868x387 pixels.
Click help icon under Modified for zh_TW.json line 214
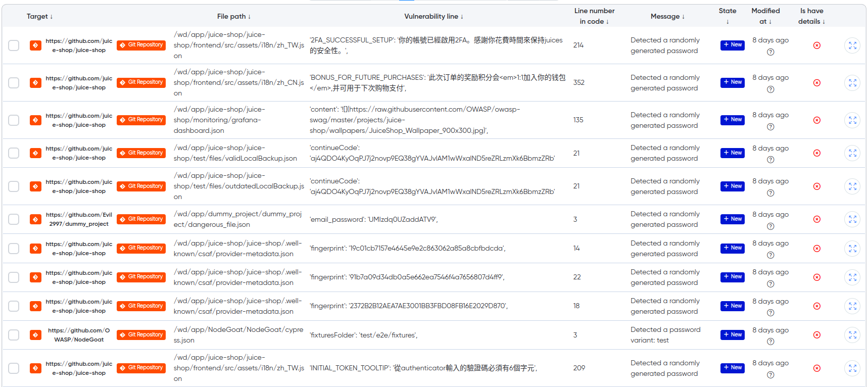[x=770, y=52]
